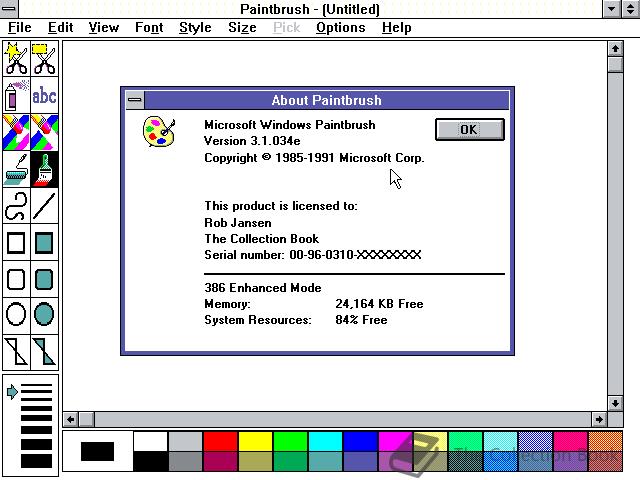Image resolution: width=640 pixels, height=480 pixels.
Task: Click the '386 Enhanced Mode' text
Action: 263,288
